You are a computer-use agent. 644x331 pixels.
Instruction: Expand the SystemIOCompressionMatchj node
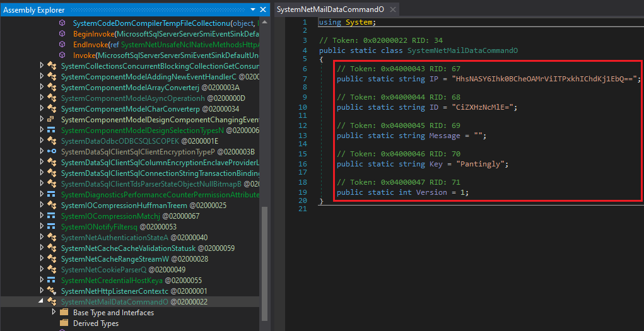tap(42, 215)
